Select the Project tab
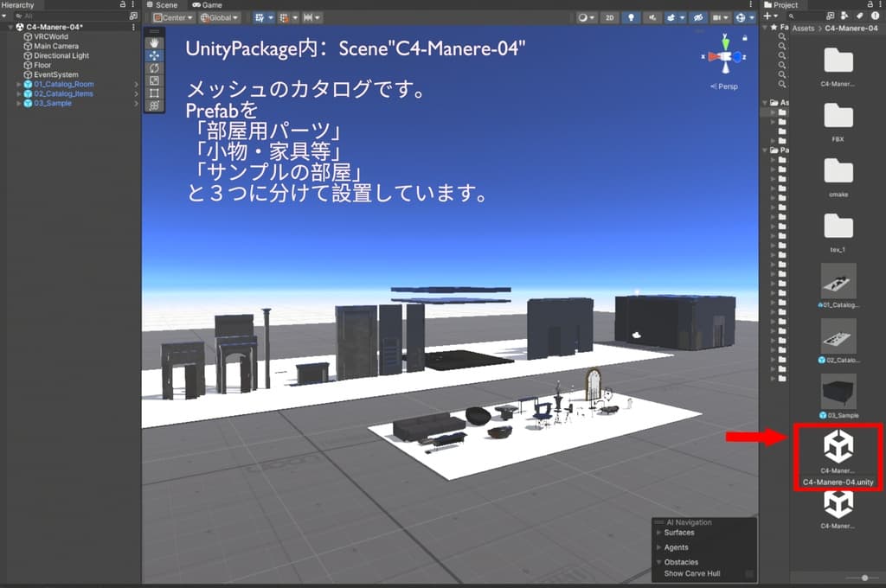The width and height of the screenshot is (886, 588). (781, 4)
